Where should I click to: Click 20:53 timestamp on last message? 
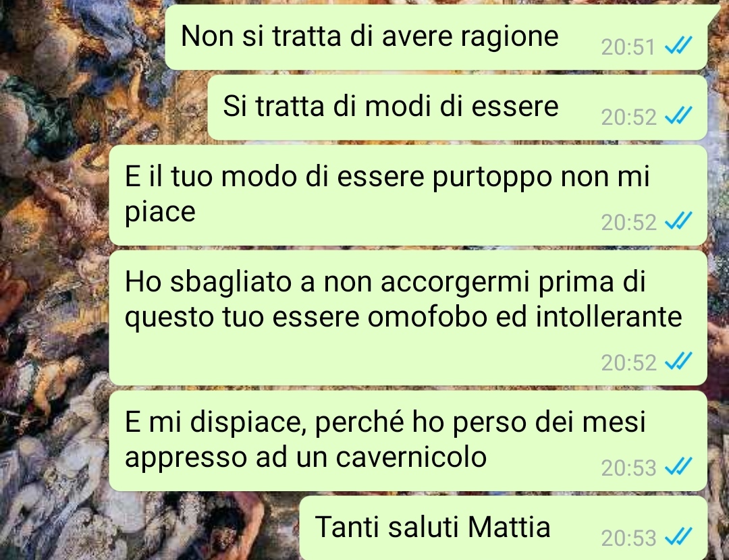(x=628, y=538)
